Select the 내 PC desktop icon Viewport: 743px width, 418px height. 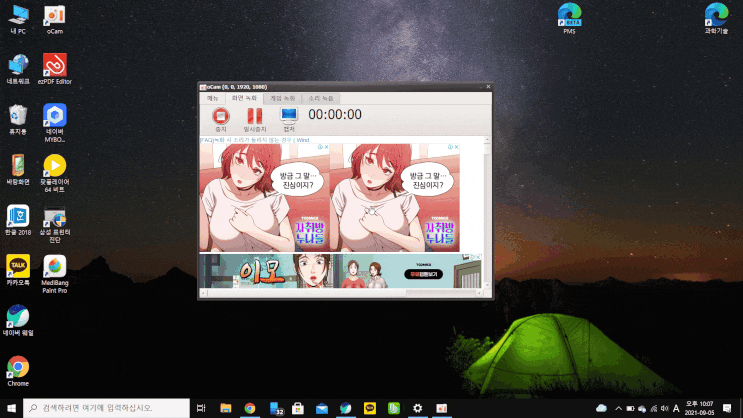pyautogui.click(x=18, y=20)
